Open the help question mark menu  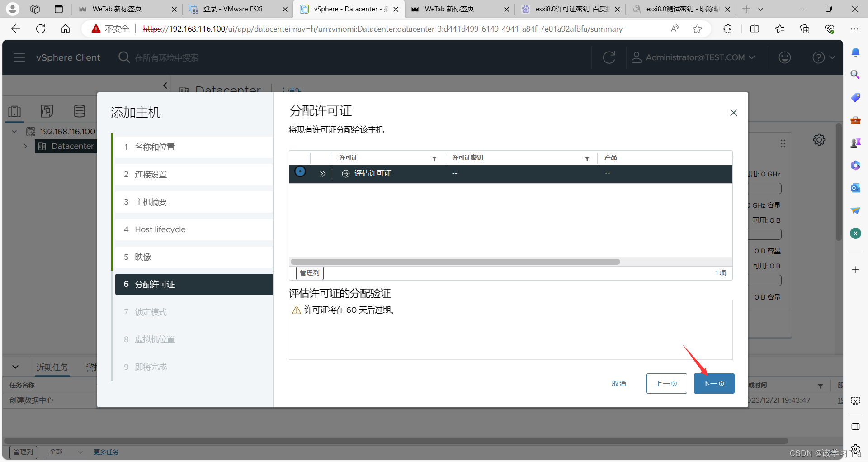[x=823, y=57]
